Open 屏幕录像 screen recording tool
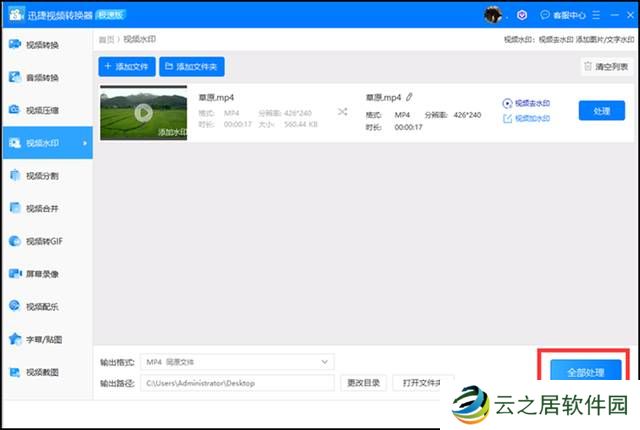This screenshot has width=640, height=430. 42,273
